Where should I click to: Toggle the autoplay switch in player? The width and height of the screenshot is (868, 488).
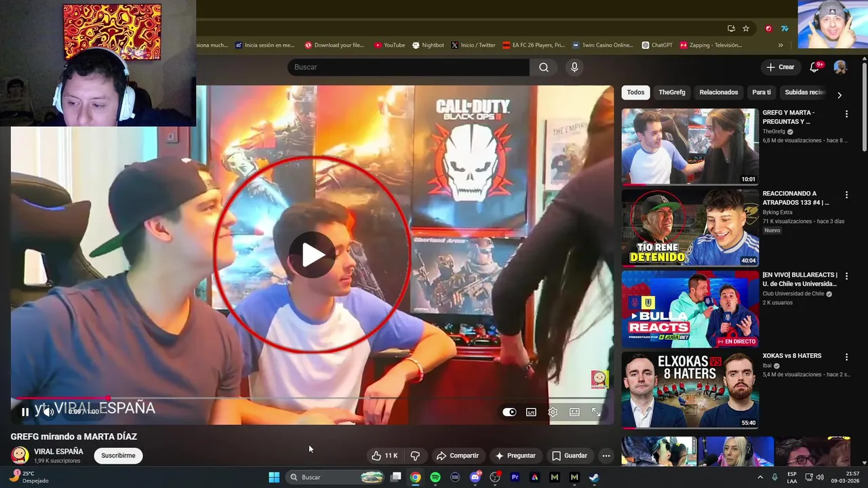point(509,412)
